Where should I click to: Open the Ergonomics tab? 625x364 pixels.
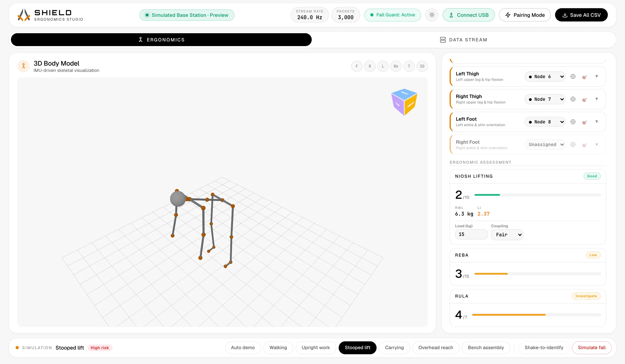(x=161, y=40)
